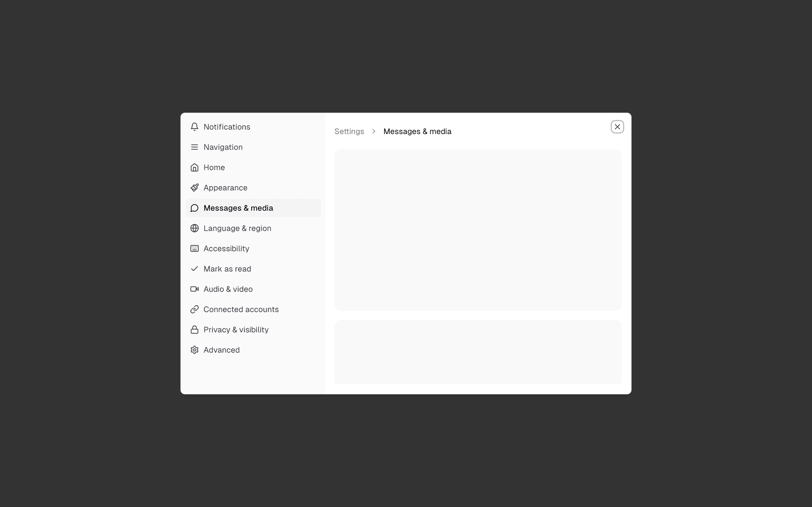Click the Settings breadcrumb link

(350, 132)
